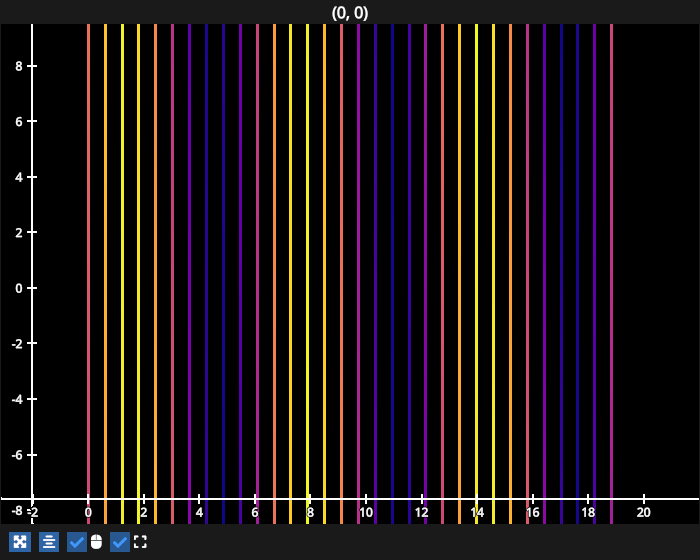Click the fit-all-data arrows button
The image size is (700, 560).
coord(20,542)
